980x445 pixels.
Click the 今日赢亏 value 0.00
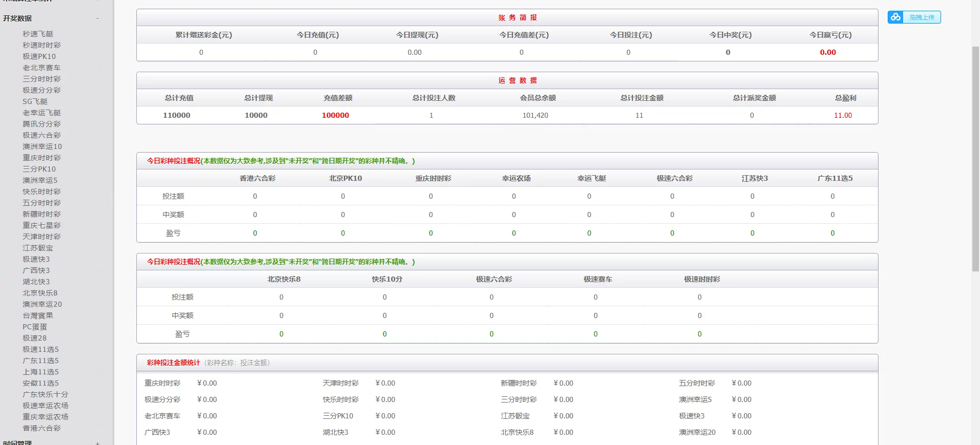pyautogui.click(x=828, y=52)
